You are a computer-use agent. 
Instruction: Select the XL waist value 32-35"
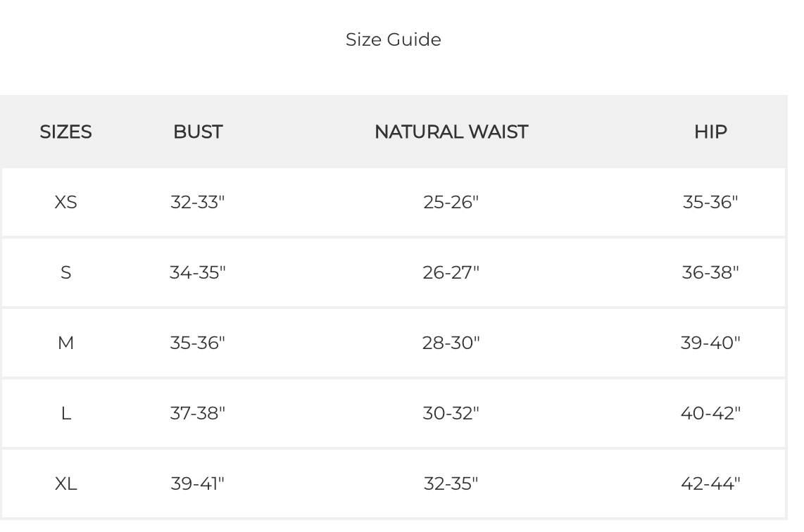tap(451, 484)
